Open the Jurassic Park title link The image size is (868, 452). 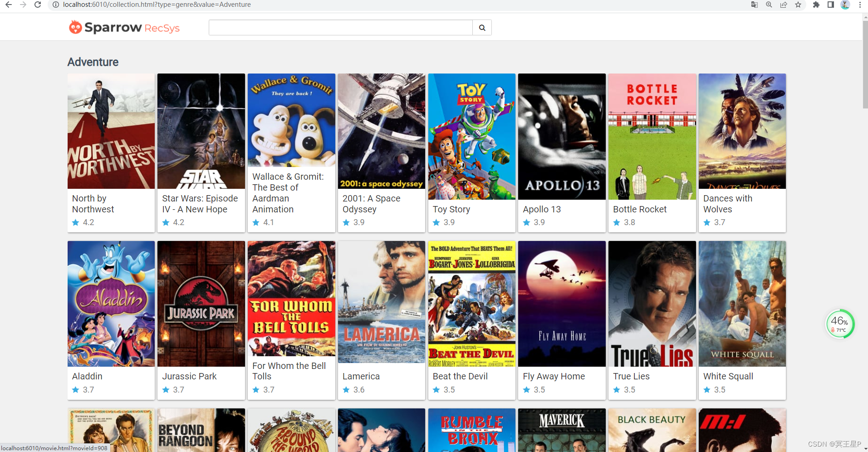click(x=189, y=376)
